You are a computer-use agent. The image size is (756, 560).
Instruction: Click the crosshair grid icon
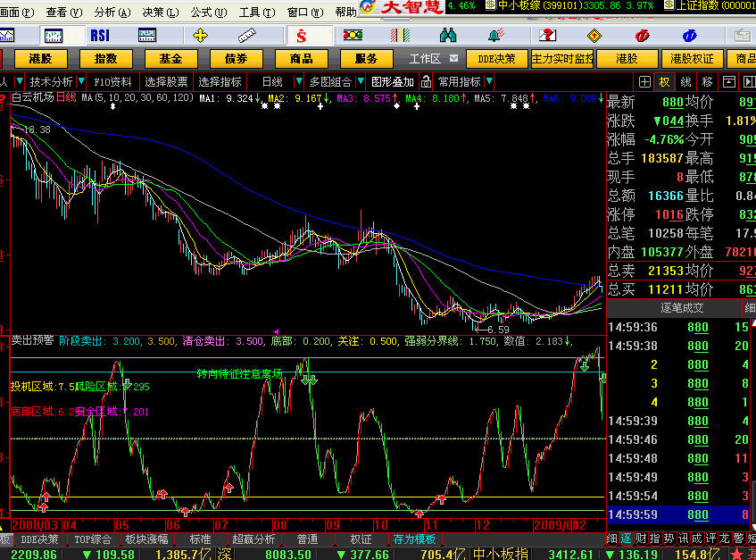pyautogui.click(x=644, y=81)
